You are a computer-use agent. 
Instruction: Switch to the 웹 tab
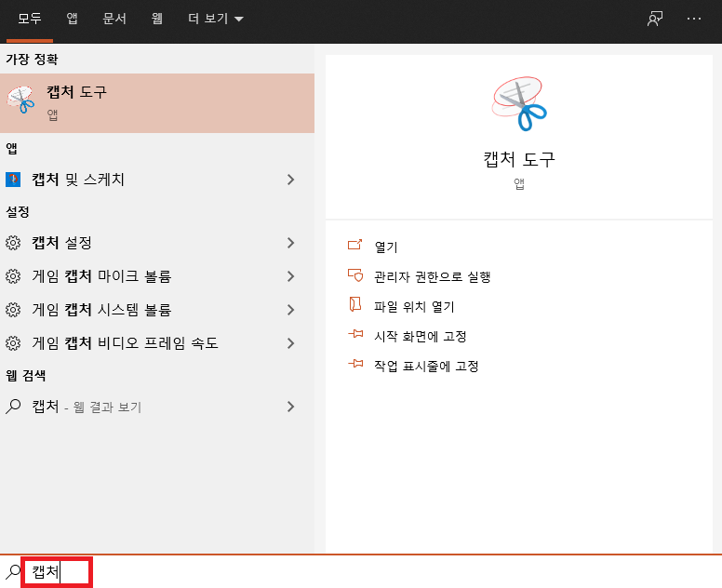pos(157,19)
